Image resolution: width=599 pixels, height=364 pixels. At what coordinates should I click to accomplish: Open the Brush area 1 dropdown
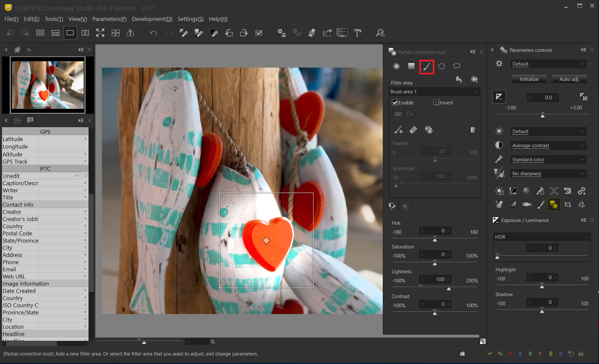[434, 92]
